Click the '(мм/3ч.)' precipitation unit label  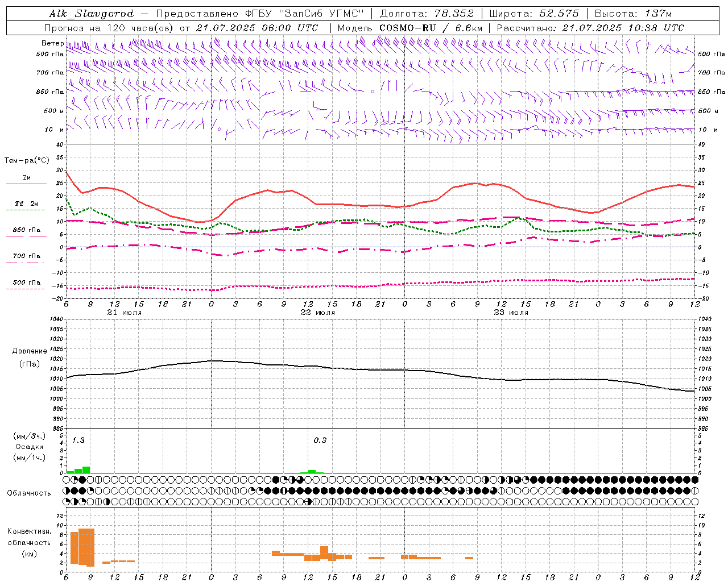(x=29, y=436)
